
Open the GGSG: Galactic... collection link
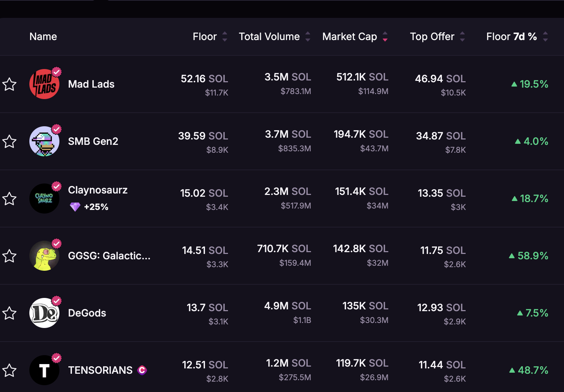coord(109,256)
